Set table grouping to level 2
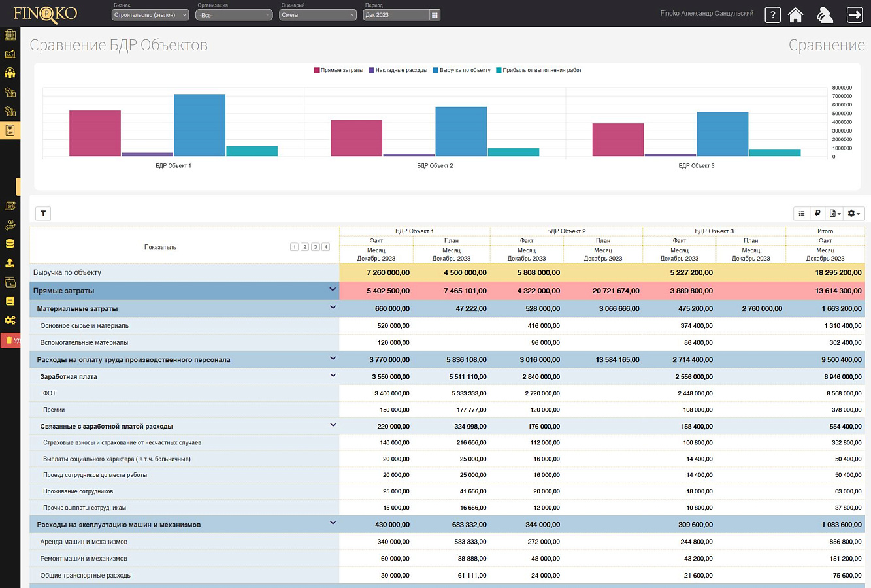This screenshot has height=588, width=871. [304, 247]
